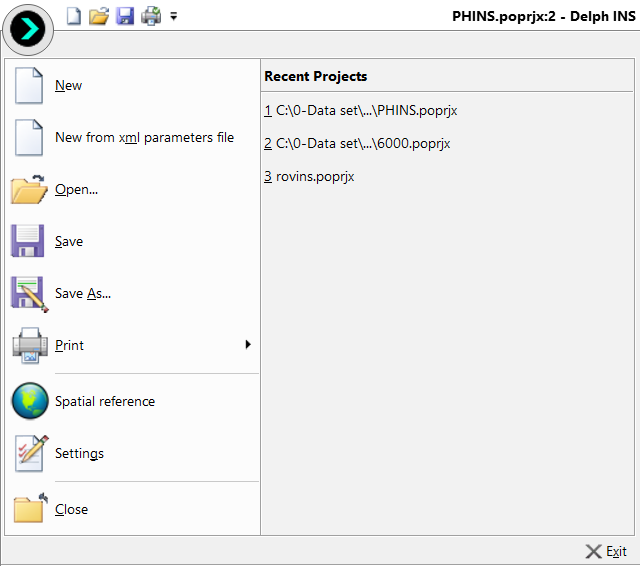Select the Print menu entry
The width and height of the screenshot is (640, 566).
pyautogui.click(x=70, y=346)
